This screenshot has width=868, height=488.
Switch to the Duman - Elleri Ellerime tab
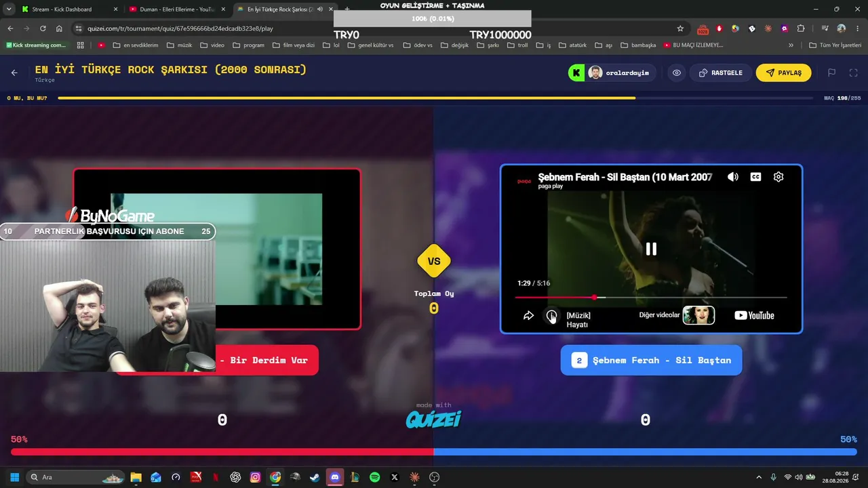click(x=176, y=9)
